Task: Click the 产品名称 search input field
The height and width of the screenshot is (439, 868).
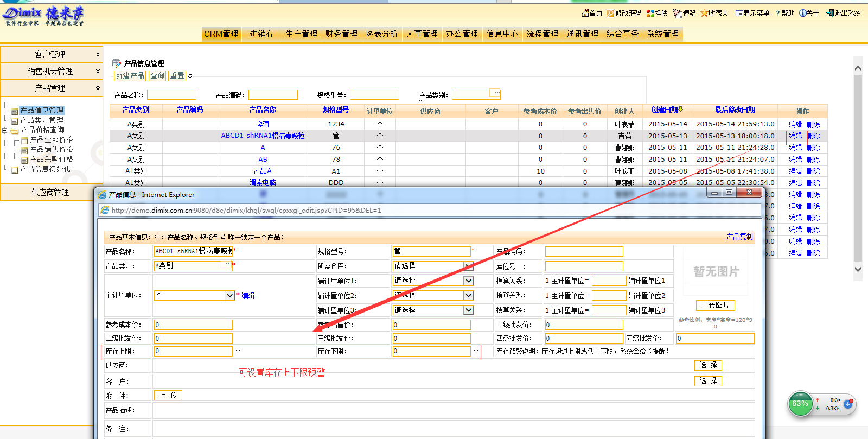Action: tap(171, 95)
